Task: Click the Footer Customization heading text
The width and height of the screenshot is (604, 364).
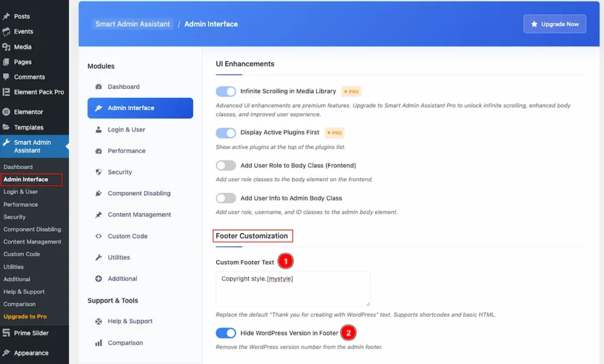Action: 252,236
